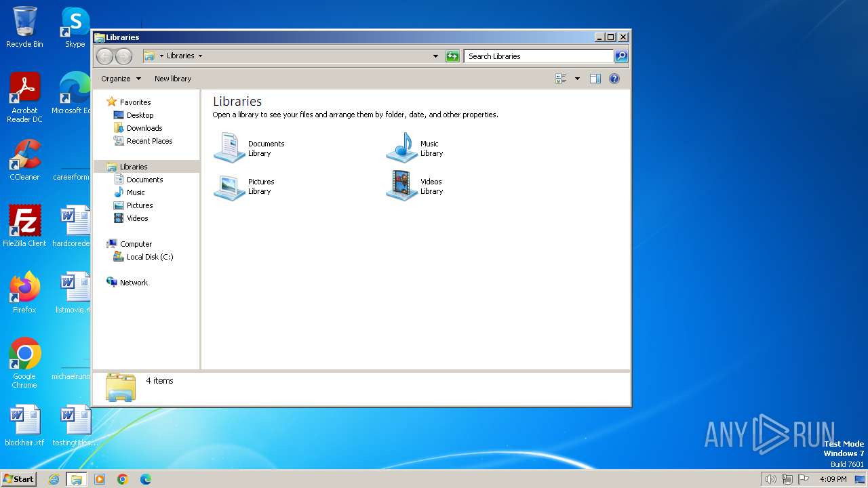Click the listmovie desktop document

(73, 293)
